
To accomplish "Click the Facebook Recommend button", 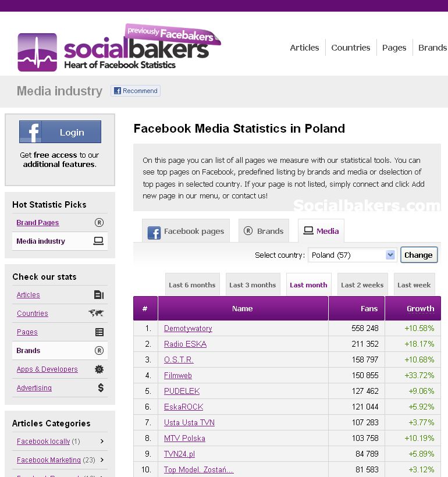I will pos(136,91).
